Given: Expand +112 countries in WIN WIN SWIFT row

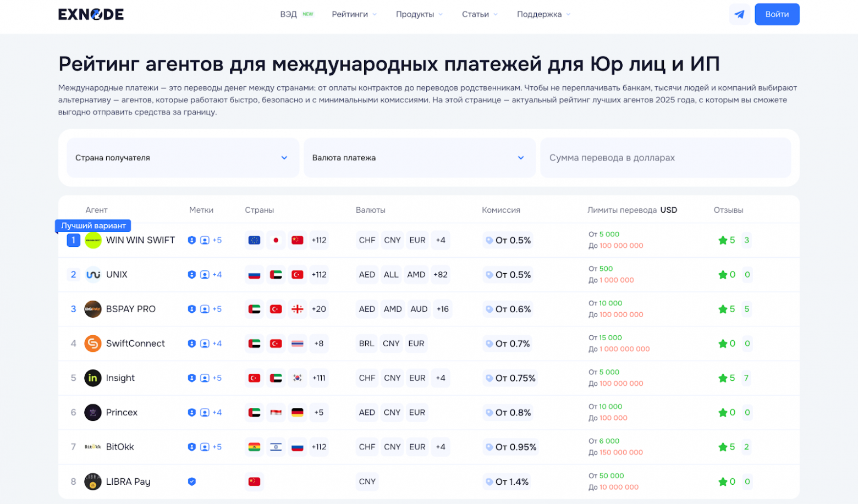Looking at the screenshot, I should tap(319, 240).
